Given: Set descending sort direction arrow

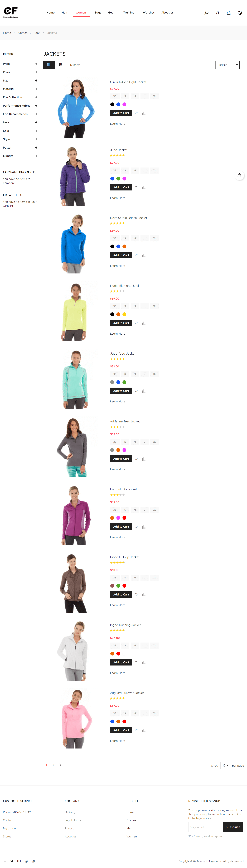Looking at the screenshot, I should click(242, 65).
